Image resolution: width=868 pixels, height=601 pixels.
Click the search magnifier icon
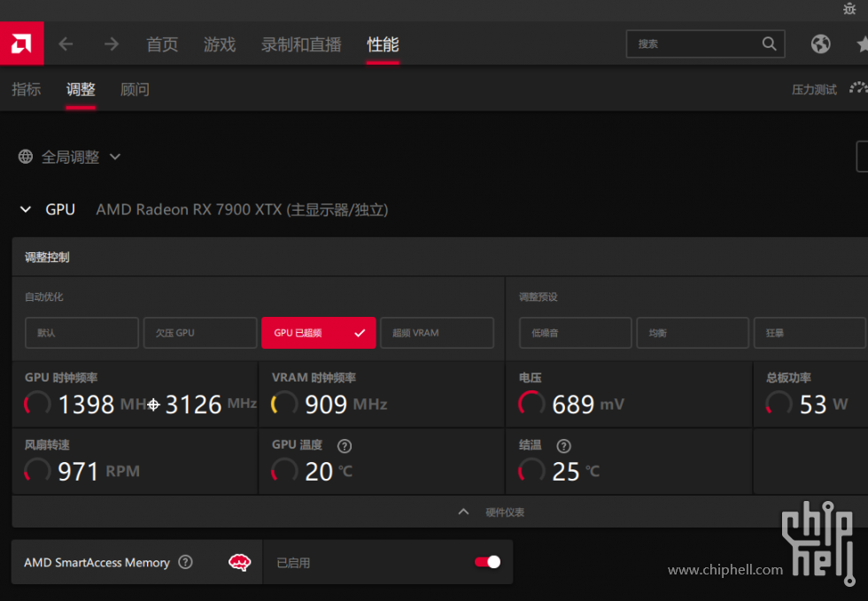(x=769, y=43)
